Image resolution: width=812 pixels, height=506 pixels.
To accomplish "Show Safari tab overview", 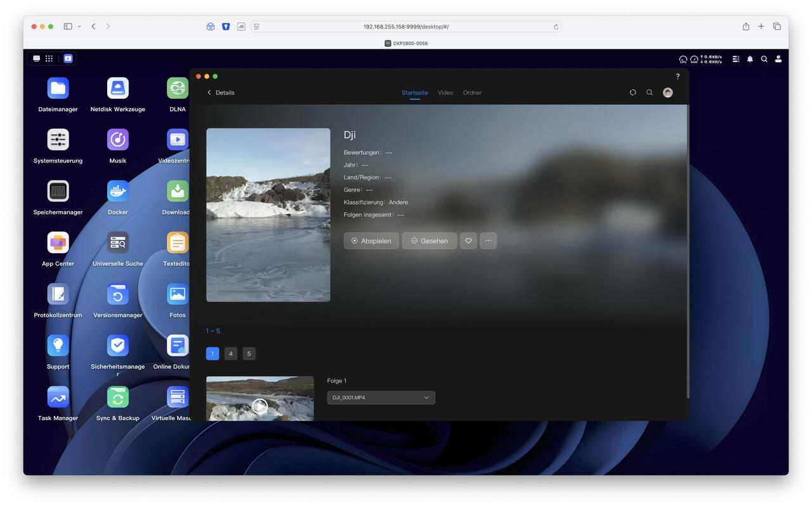I will 777,27.
